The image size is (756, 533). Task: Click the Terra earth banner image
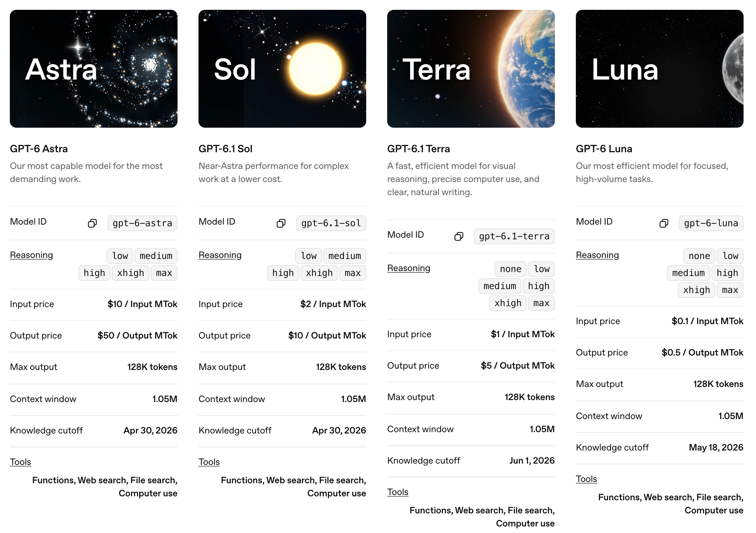[471, 69]
